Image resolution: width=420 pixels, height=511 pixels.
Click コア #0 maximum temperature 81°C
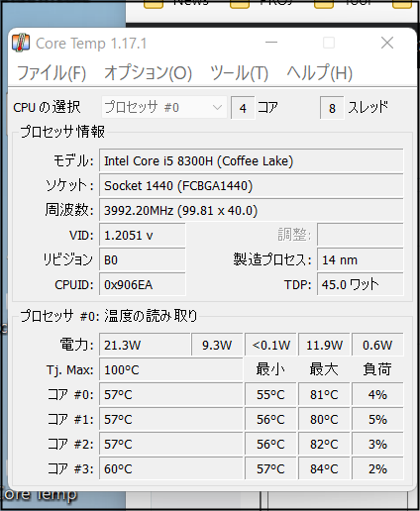[324, 394]
